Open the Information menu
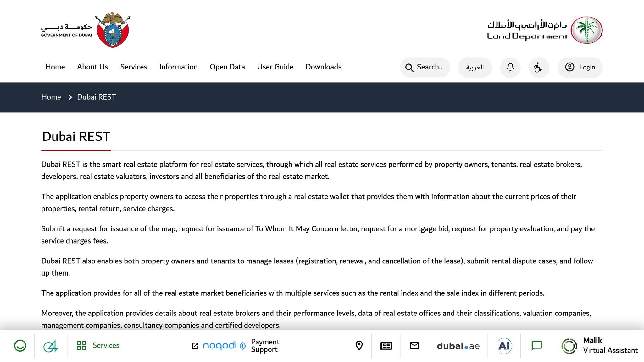Image resolution: width=644 pixels, height=362 pixels. 178,67
